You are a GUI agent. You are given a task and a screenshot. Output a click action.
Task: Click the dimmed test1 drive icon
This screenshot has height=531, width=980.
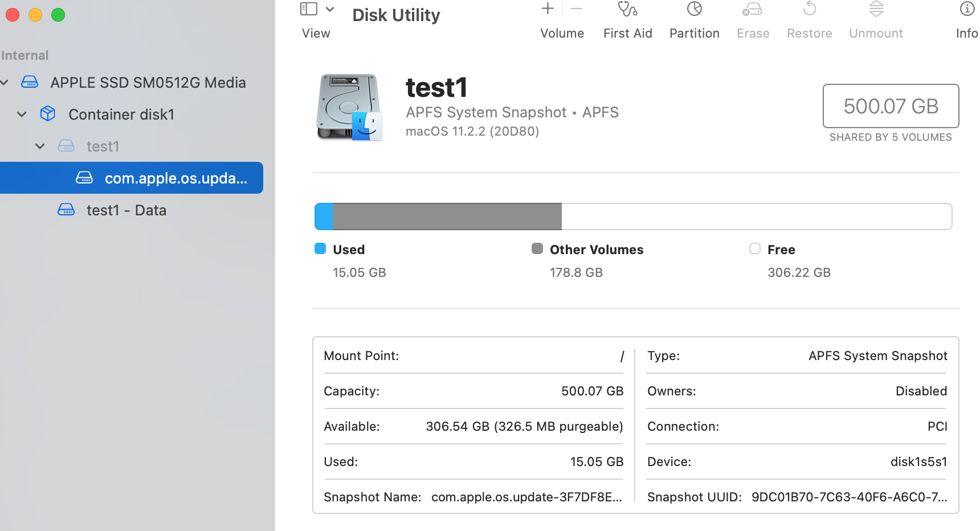tap(66, 146)
